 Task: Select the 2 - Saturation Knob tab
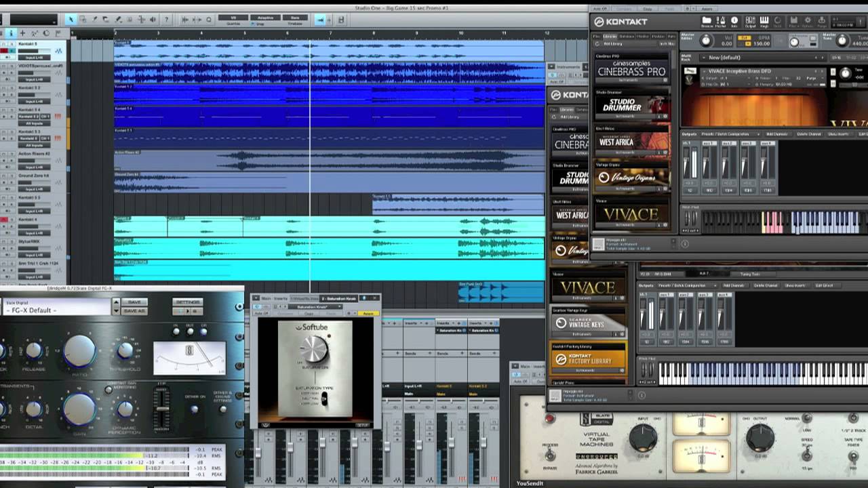[339, 299]
